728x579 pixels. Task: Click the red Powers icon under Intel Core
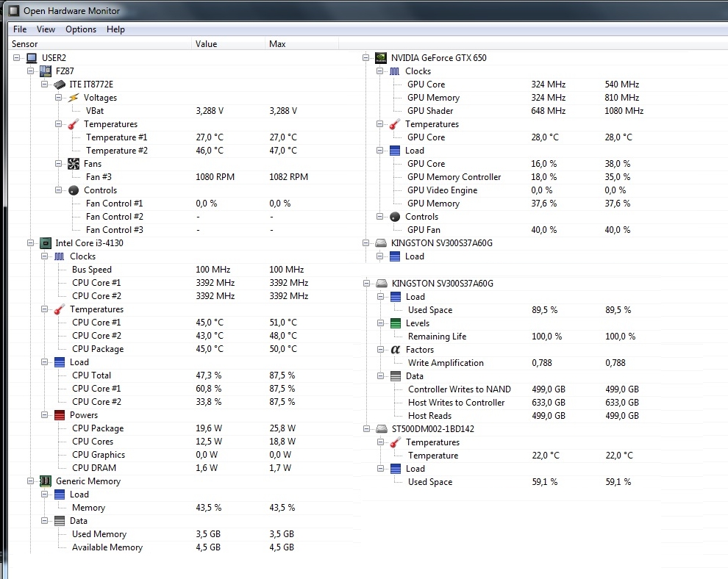tap(60, 415)
